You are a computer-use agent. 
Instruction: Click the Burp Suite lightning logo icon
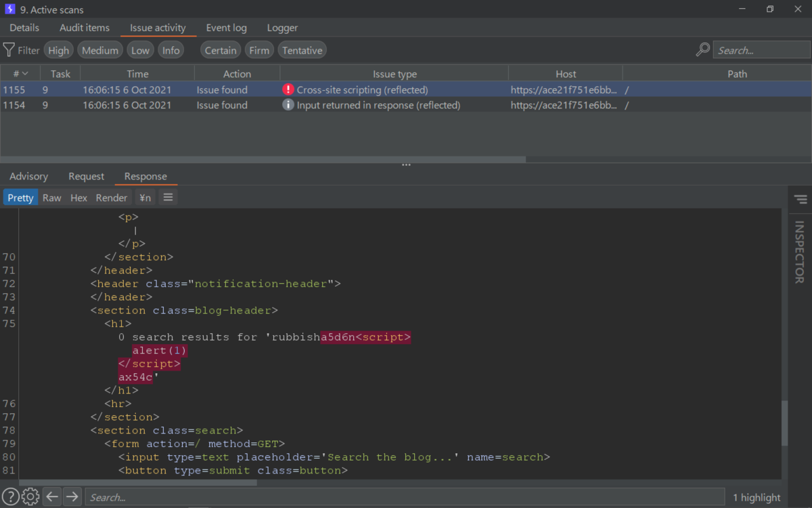coord(12,9)
